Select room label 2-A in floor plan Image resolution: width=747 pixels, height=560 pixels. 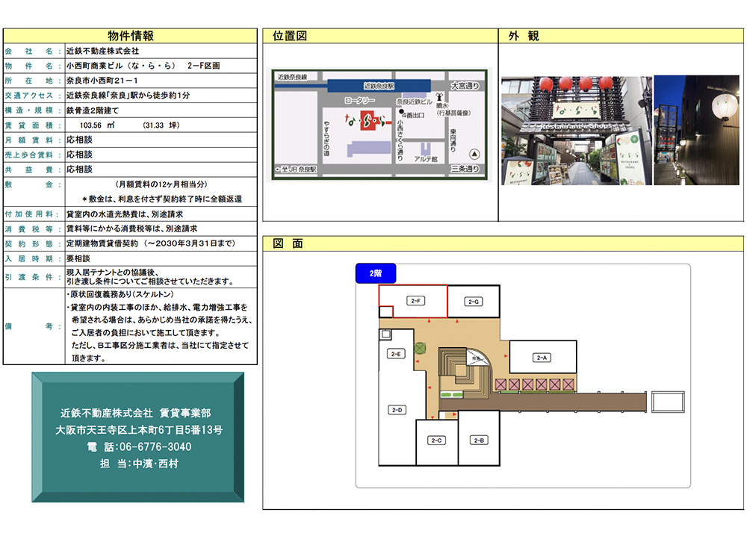[542, 358]
